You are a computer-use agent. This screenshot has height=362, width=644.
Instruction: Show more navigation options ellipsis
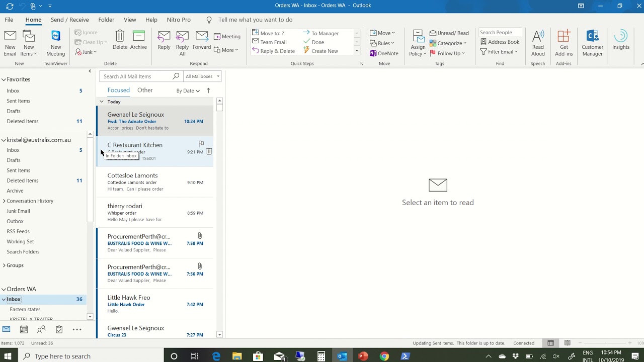(77, 329)
